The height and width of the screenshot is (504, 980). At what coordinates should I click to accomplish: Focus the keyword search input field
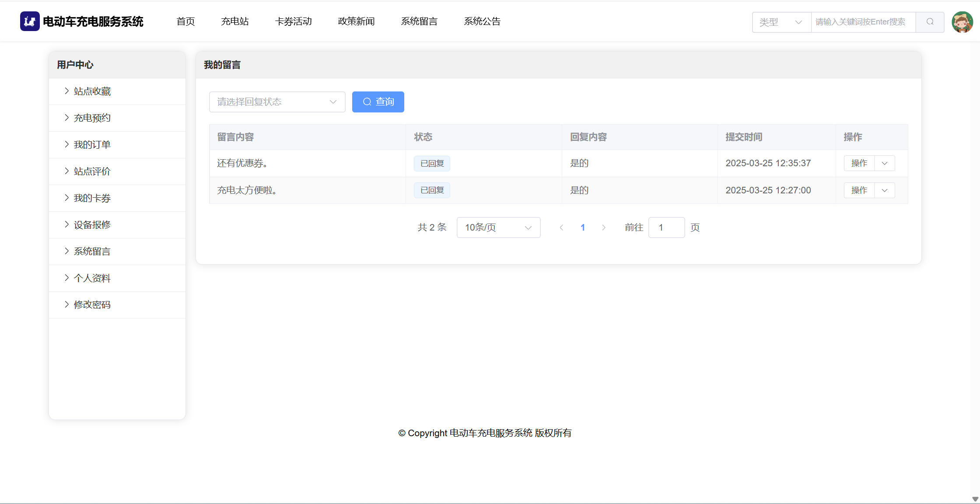pyautogui.click(x=862, y=22)
